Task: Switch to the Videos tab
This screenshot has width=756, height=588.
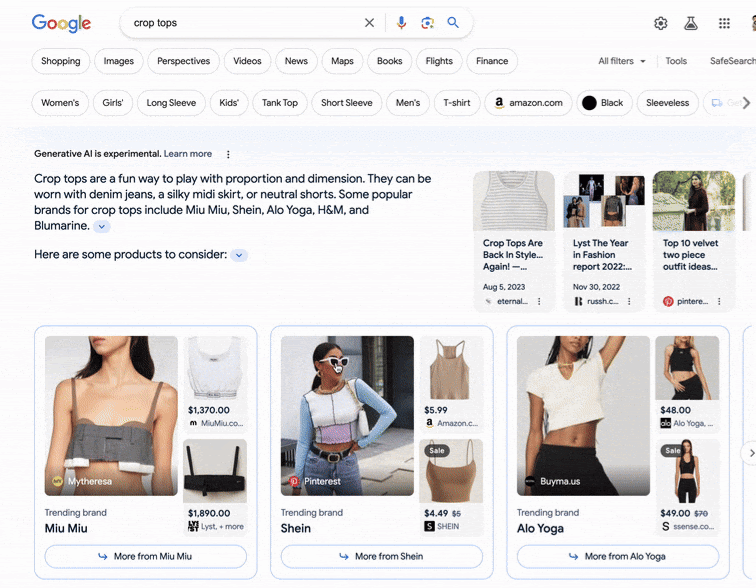Action: pos(247,61)
